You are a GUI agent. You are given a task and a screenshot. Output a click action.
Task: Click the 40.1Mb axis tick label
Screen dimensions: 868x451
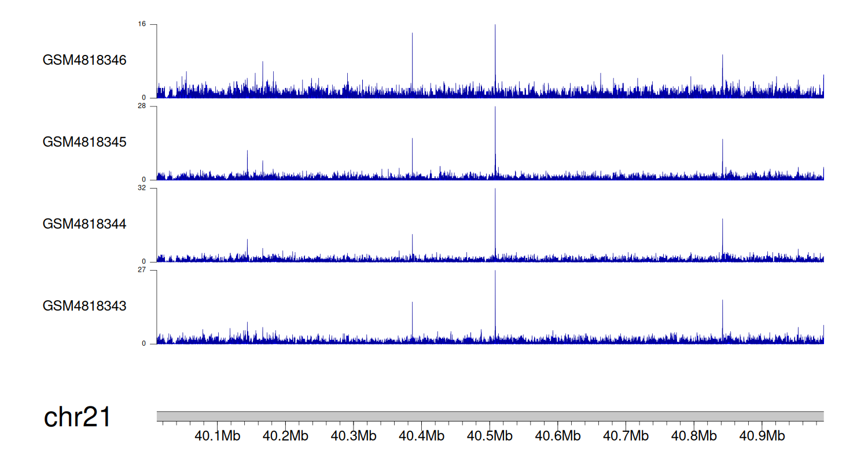218,435
